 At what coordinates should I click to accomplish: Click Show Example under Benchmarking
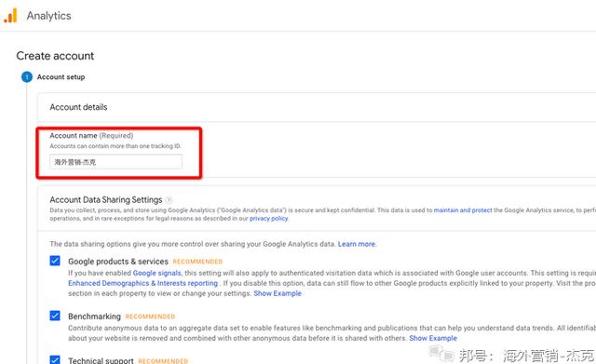click(433, 338)
